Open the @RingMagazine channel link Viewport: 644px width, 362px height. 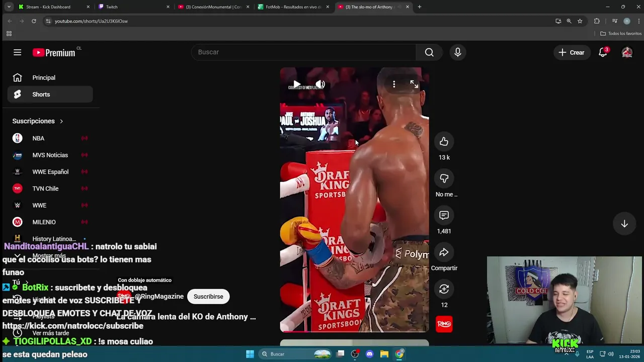pos(158,297)
